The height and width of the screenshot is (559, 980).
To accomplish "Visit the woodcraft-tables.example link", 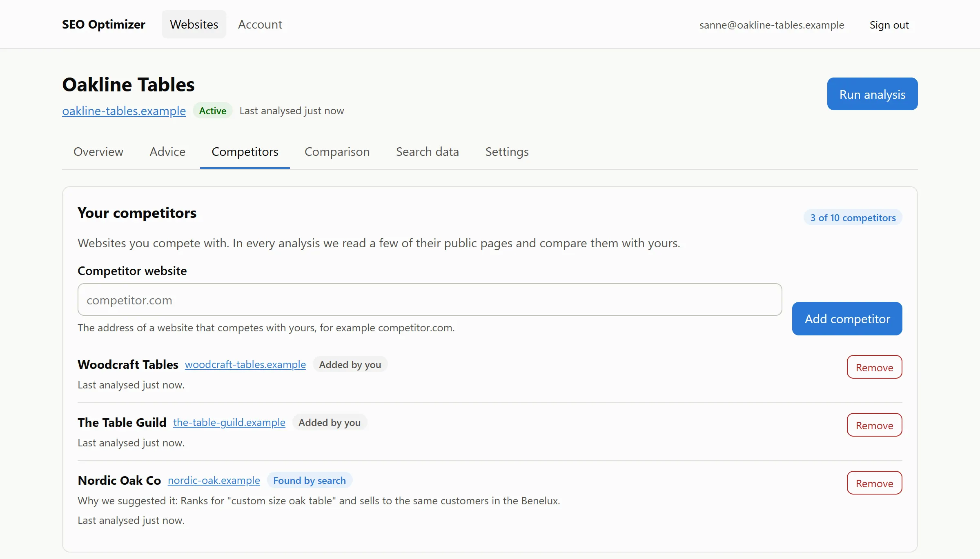I will (x=245, y=364).
